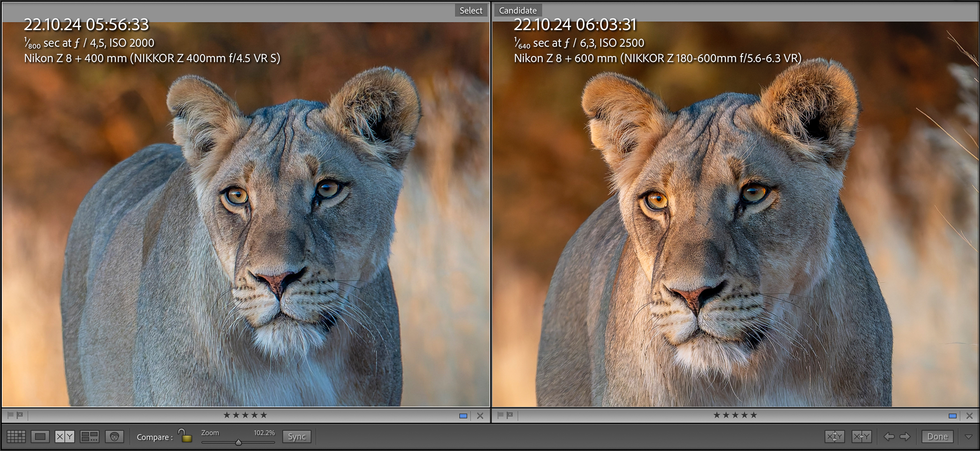The width and height of the screenshot is (980, 451).
Task: Click the Sync button
Action: coord(297,437)
